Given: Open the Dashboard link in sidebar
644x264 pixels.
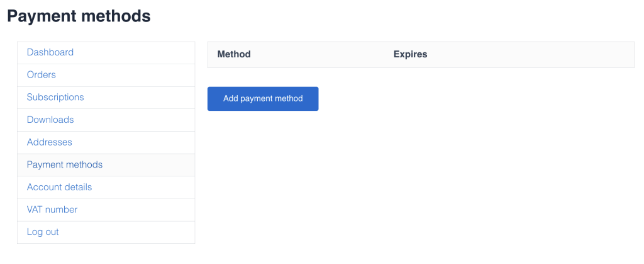Looking at the screenshot, I should (x=50, y=52).
